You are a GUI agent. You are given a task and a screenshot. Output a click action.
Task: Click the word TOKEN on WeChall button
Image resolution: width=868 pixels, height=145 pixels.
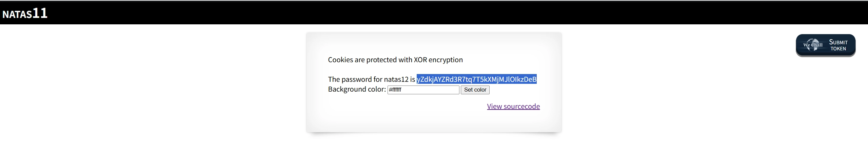pos(838,49)
